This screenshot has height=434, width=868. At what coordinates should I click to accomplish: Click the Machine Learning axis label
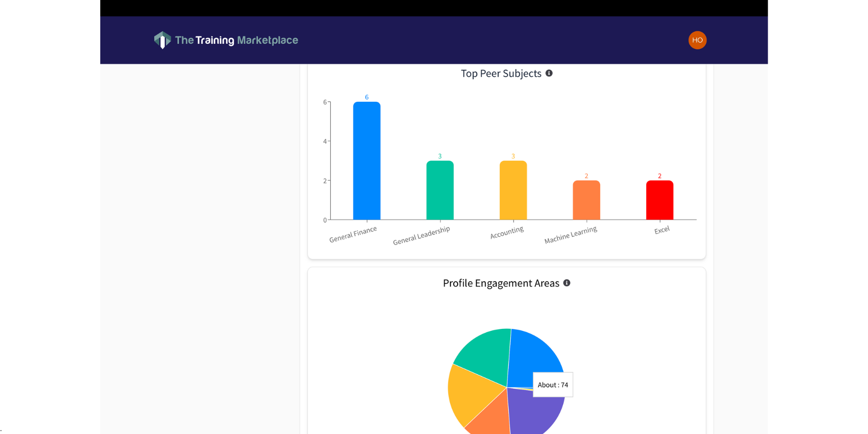tap(570, 235)
